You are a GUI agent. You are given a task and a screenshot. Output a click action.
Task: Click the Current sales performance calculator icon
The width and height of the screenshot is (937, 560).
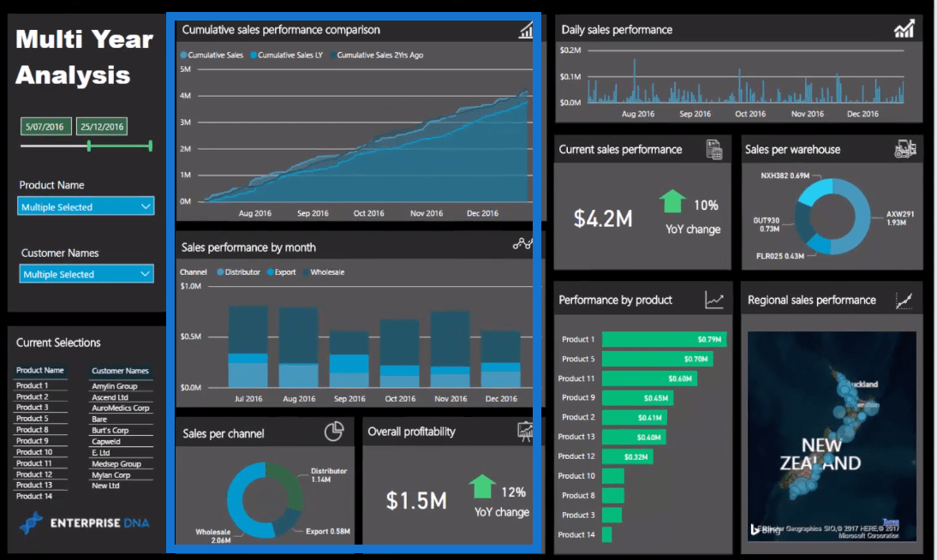(714, 149)
